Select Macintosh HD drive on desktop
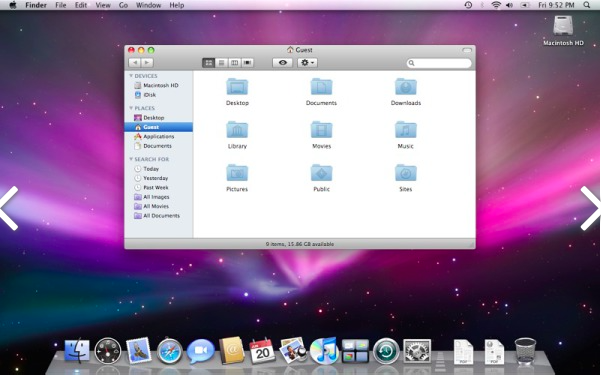The width and height of the screenshot is (601, 377). tap(563, 30)
